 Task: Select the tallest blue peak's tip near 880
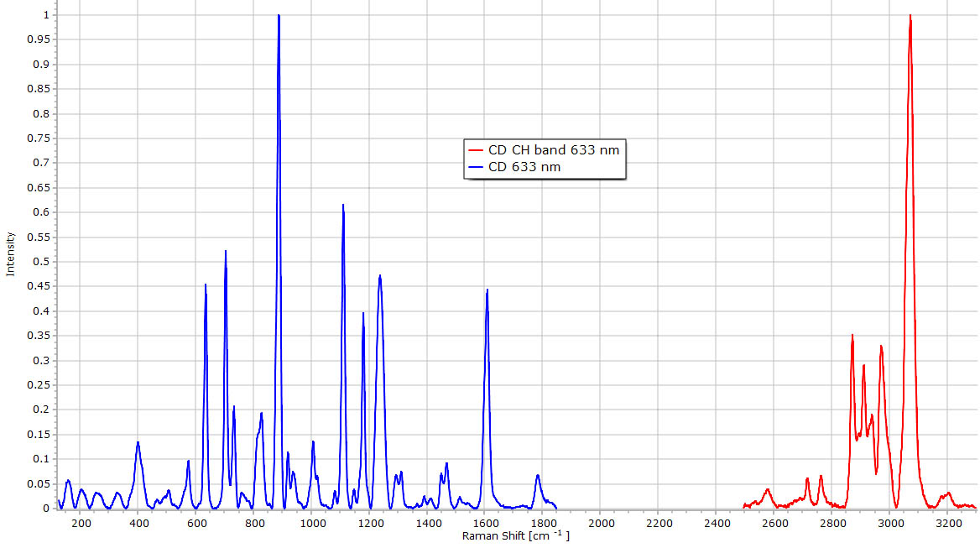279,16
